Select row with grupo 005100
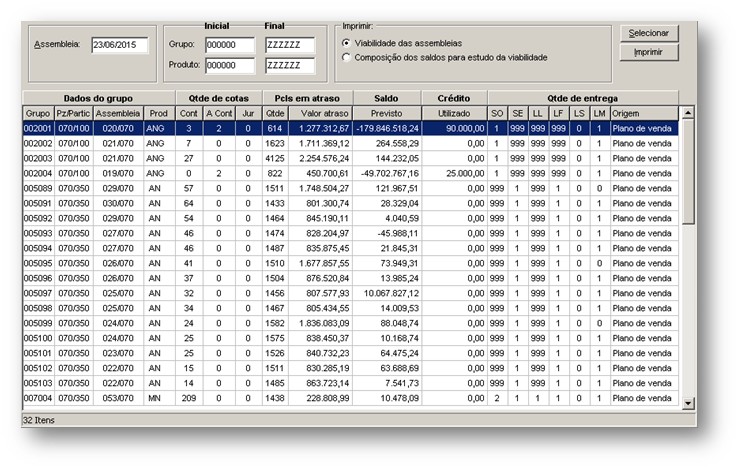Image resolution: width=740 pixels, height=470 pixels. point(351,338)
